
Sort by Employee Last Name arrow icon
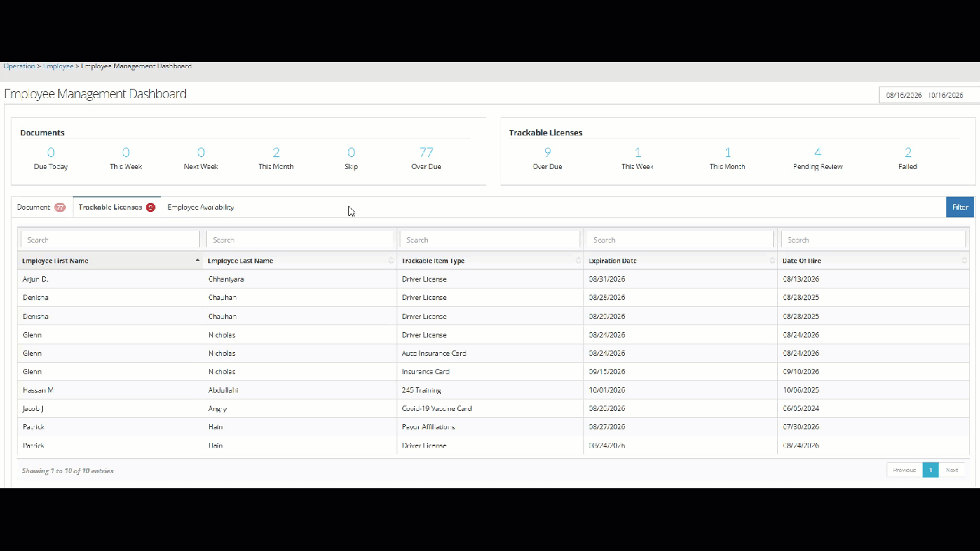(391, 261)
